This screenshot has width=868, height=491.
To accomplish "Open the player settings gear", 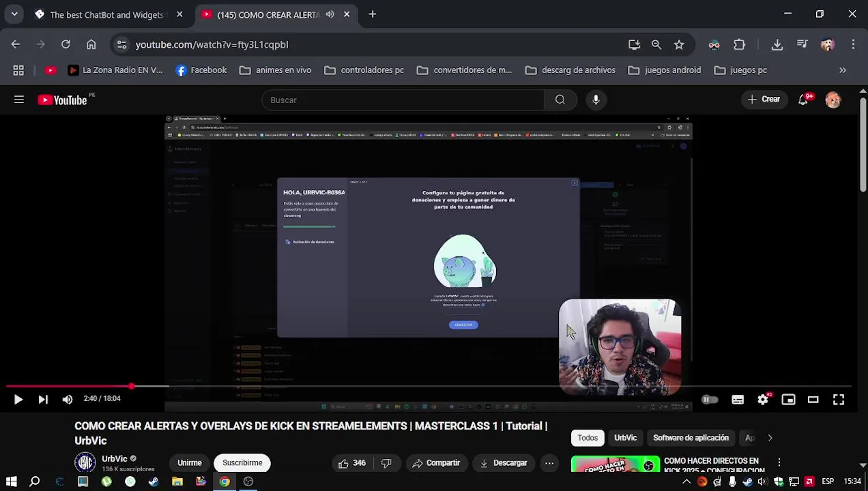I will 763,400.
